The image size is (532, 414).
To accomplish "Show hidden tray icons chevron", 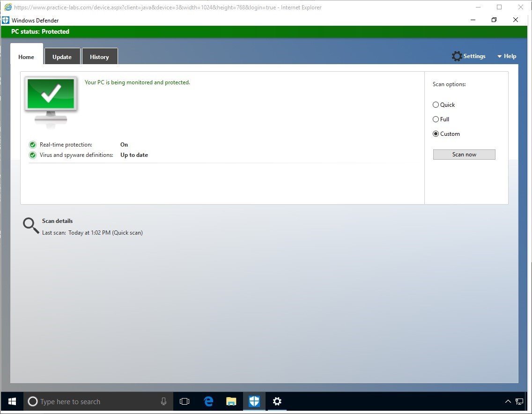I will click(508, 401).
